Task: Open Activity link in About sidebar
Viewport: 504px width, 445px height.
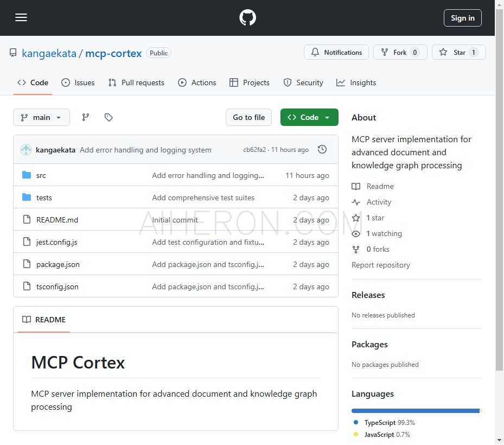Action: (x=372, y=202)
